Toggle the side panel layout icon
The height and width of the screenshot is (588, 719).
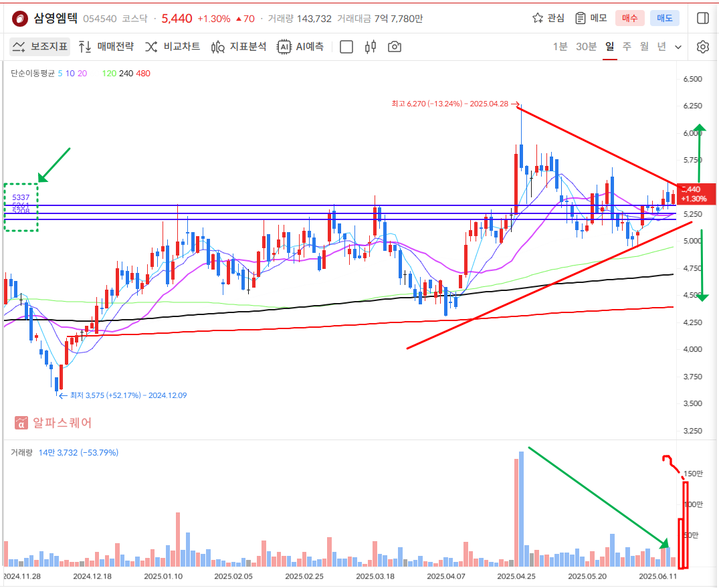point(702,18)
